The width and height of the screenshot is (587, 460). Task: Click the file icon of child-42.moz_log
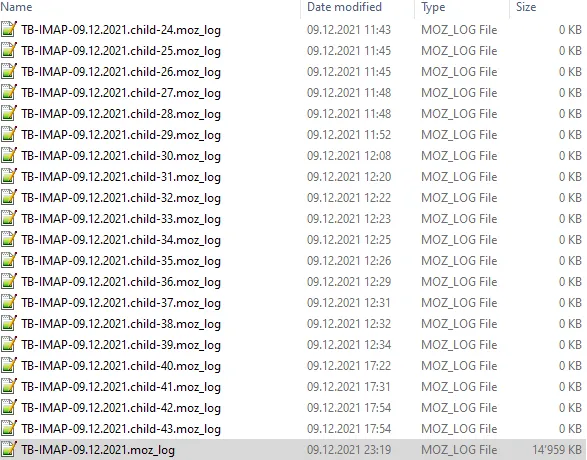9,407
